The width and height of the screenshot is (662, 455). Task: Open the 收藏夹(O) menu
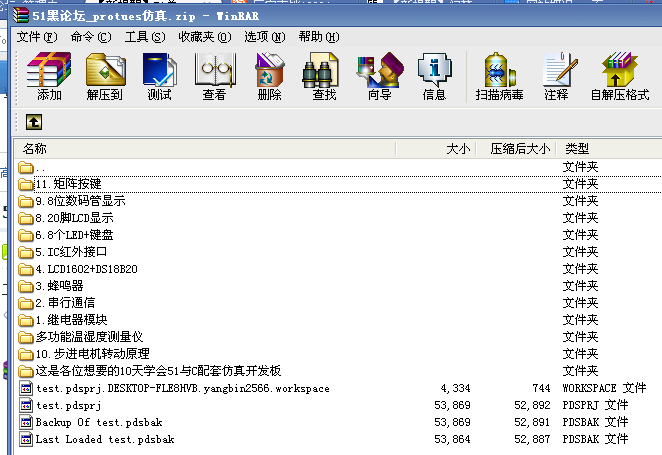(x=205, y=37)
